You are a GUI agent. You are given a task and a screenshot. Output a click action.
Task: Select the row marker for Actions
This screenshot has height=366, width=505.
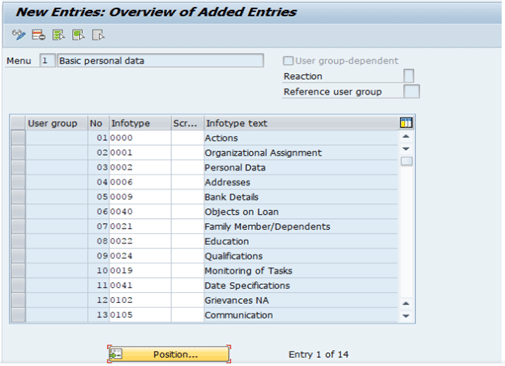point(18,138)
